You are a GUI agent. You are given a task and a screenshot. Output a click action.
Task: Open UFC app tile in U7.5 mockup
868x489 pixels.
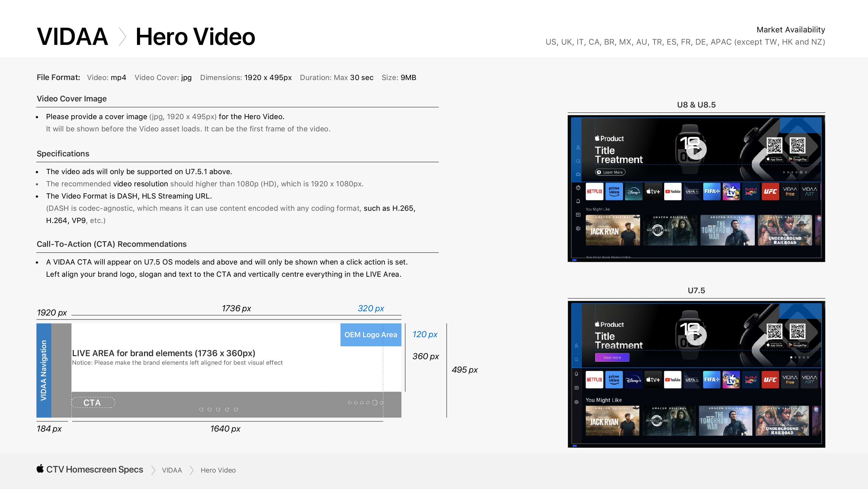click(x=770, y=380)
